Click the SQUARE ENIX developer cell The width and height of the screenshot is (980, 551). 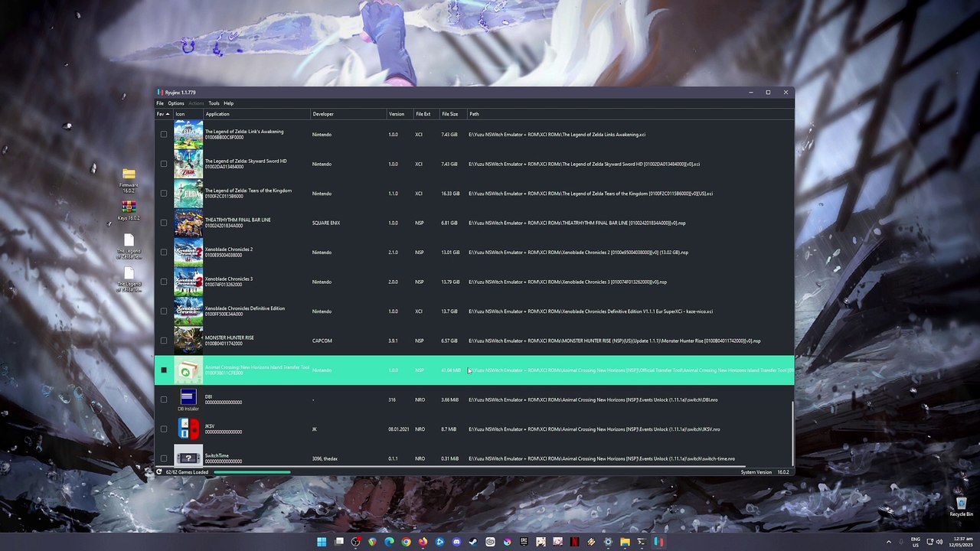tap(326, 223)
